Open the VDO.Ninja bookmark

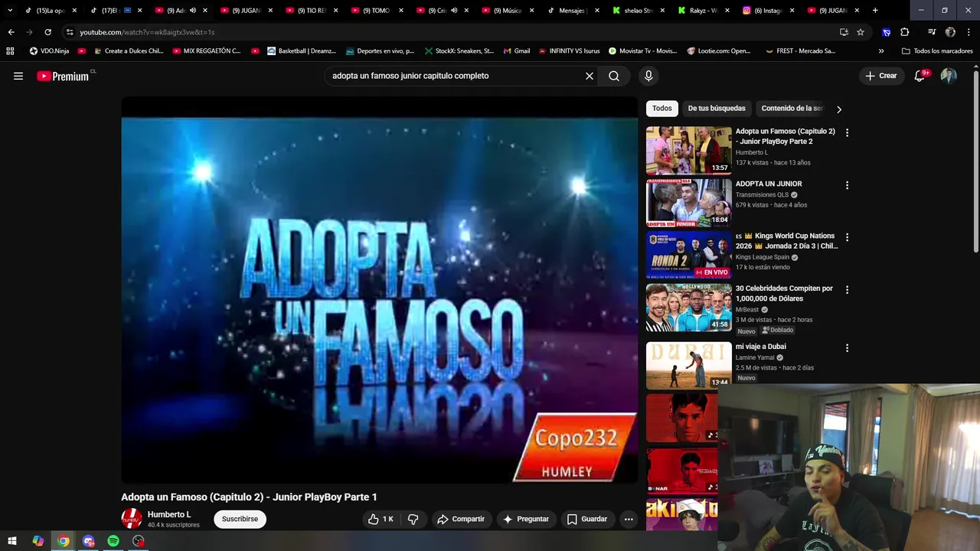[x=49, y=51]
